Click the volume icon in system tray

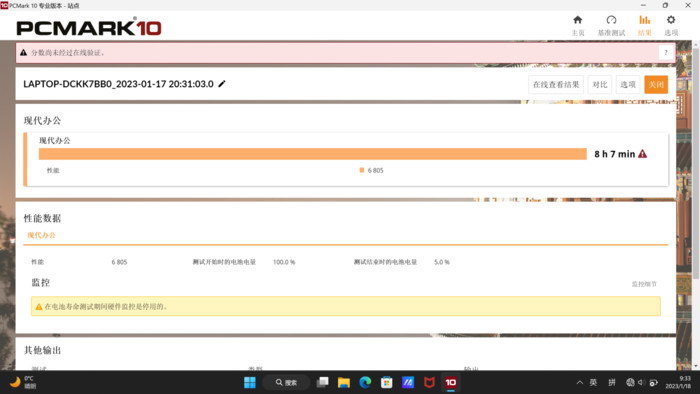(641, 382)
